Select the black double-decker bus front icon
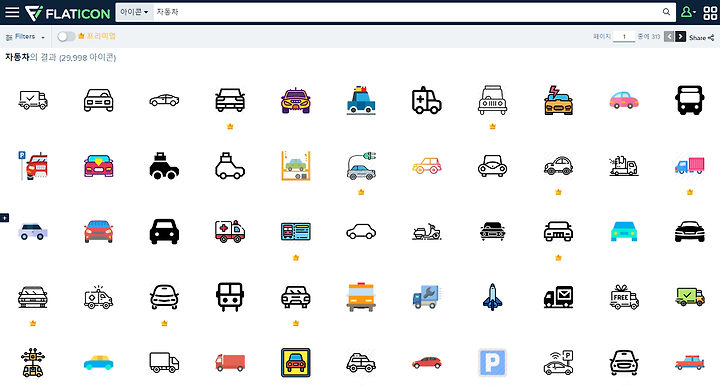The height and width of the screenshot is (386, 720). (x=230, y=297)
